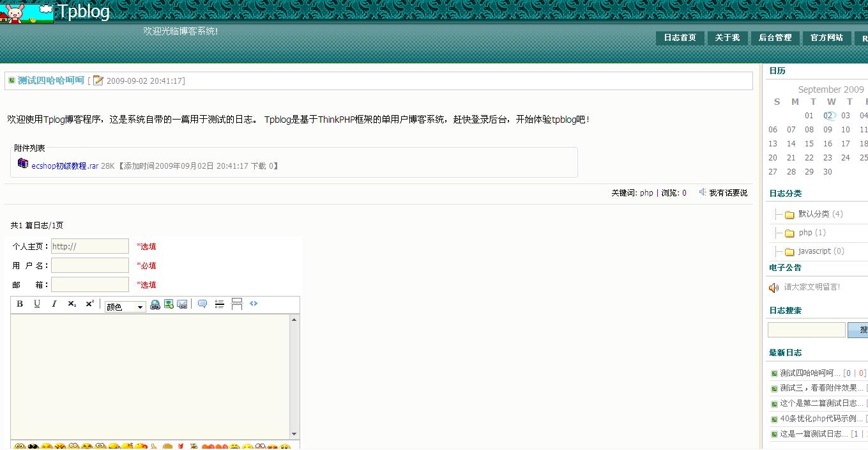Insert a hyperlink using the link icon
This screenshot has height=450, width=868.
click(155, 304)
